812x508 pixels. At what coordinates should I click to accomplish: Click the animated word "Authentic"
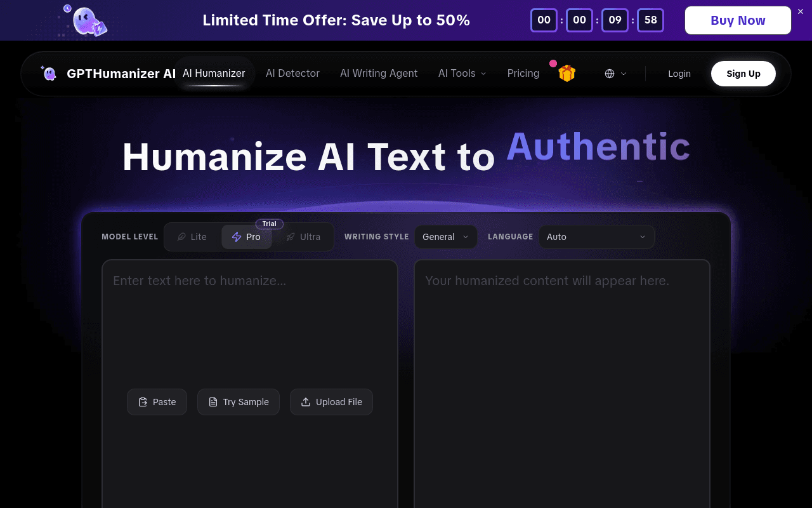[x=598, y=147]
